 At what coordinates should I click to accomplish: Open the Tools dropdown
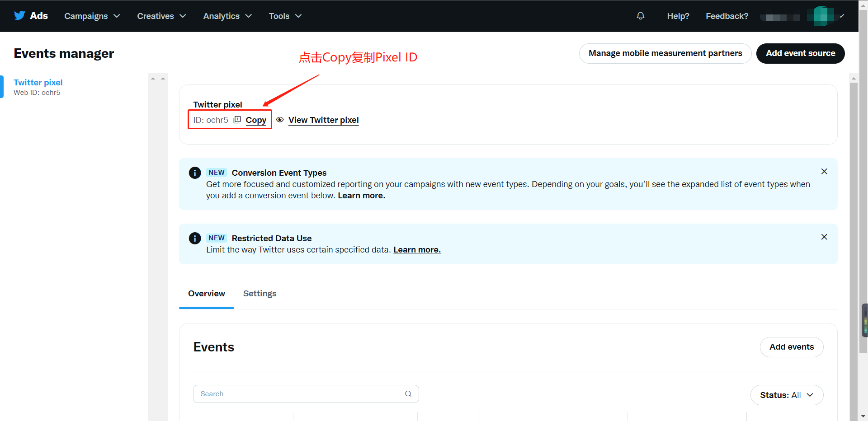tap(285, 16)
